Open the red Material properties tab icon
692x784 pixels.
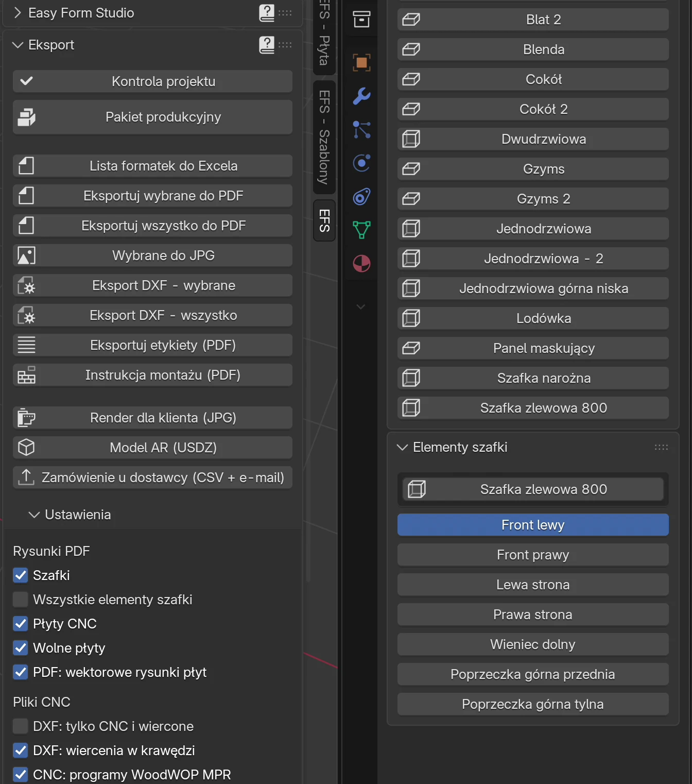[361, 264]
